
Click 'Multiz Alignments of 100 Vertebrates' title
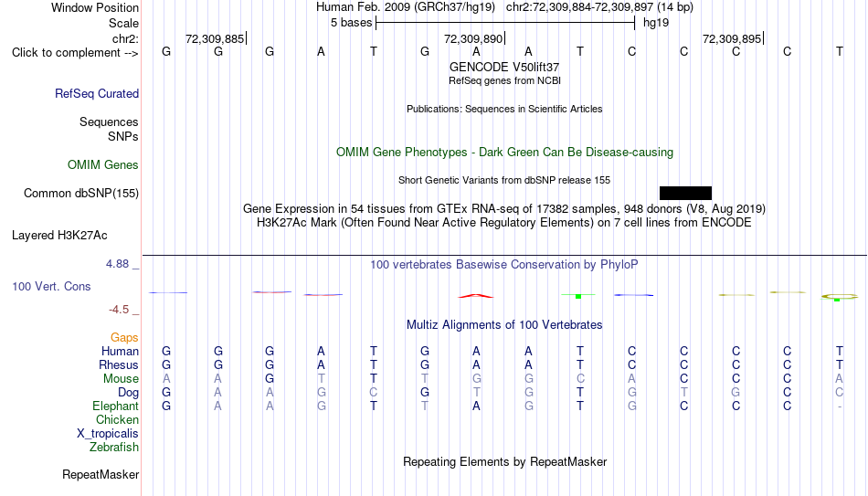504,325
